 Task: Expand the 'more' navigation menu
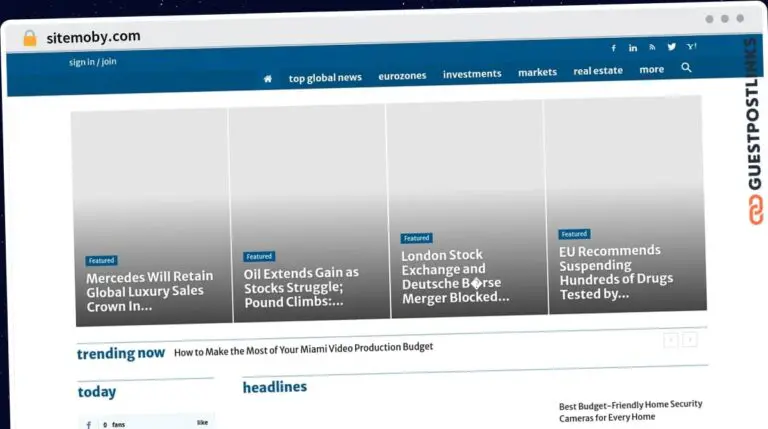point(651,70)
